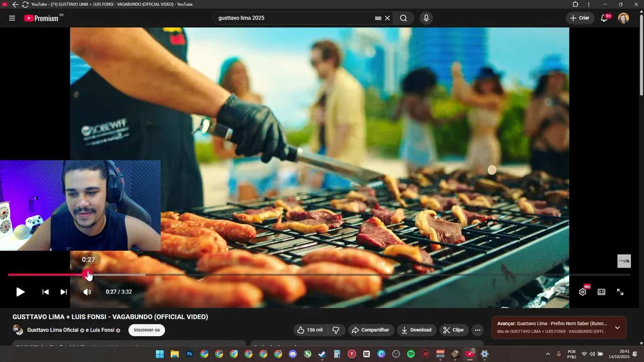644x362 pixels.
Task: Start voice search with the microphone
Action: (x=426, y=18)
